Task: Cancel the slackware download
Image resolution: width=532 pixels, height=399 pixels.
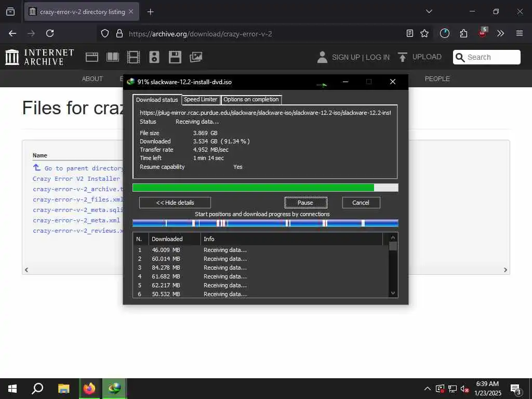Action: click(361, 203)
